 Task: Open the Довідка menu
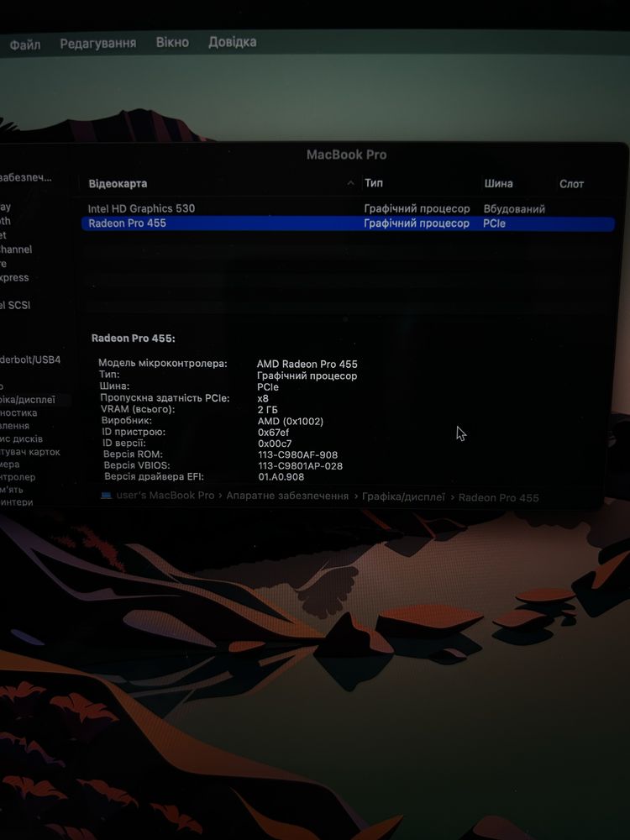tap(233, 42)
